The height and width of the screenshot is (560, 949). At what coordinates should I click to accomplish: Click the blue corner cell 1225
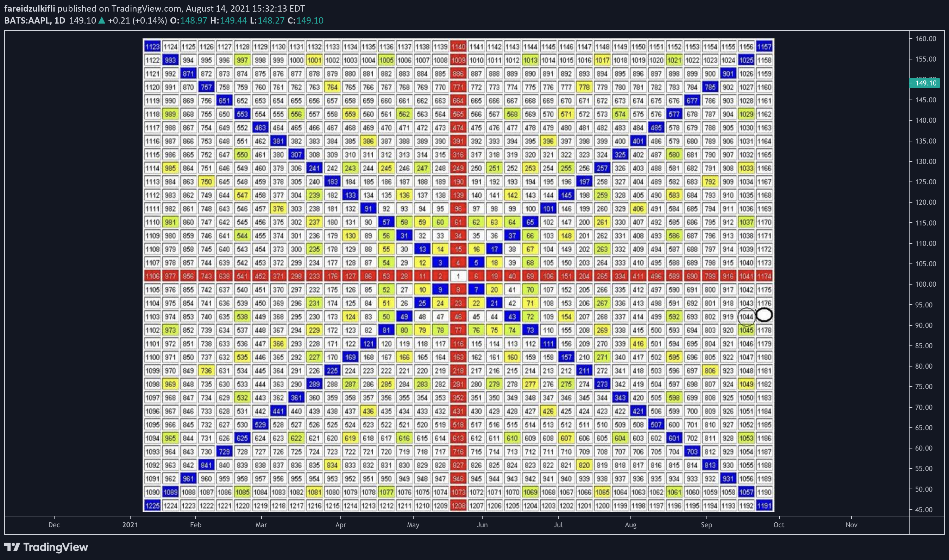pyautogui.click(x=152, y=506)
